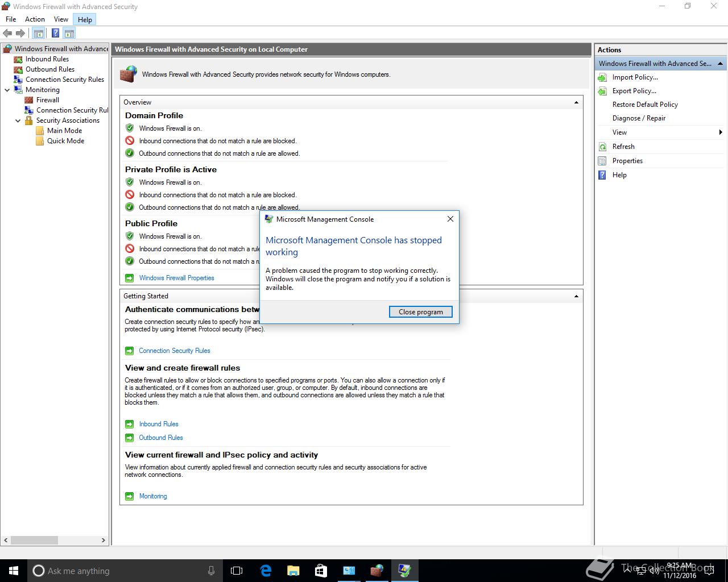
Task: Click the Close program button
Action: (421, 312)
